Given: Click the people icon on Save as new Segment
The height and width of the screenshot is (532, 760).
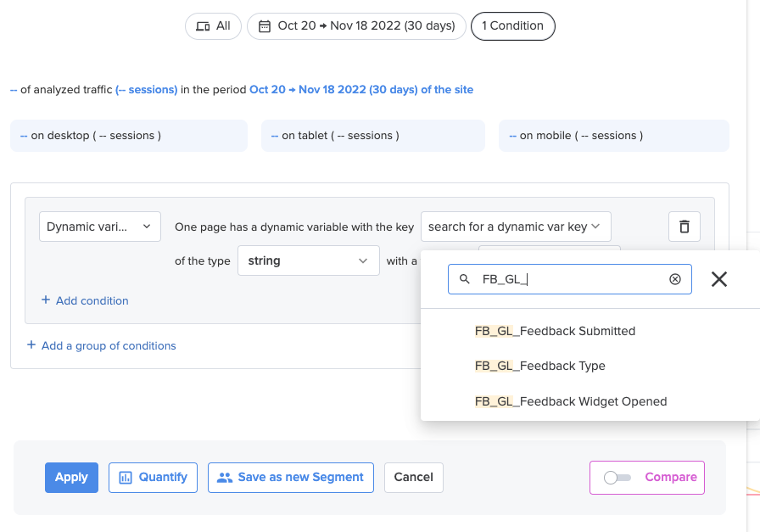Looking at the screenshot, I should (x=226, y=477).
